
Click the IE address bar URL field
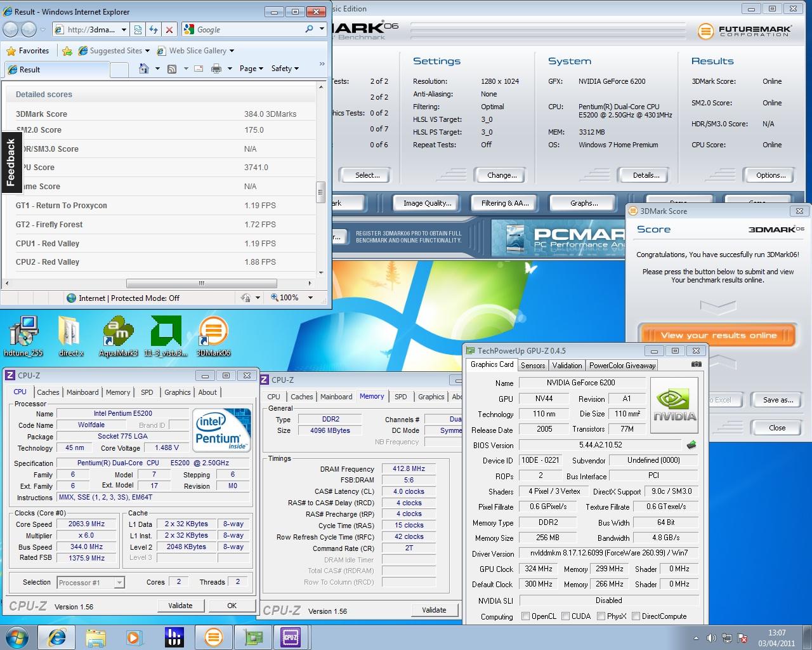(x=91, y=29)
